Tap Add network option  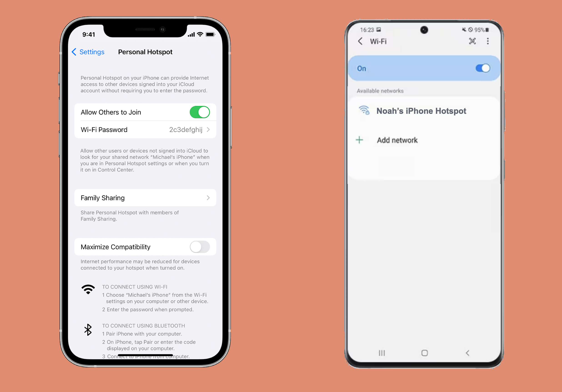coord(397,139)
